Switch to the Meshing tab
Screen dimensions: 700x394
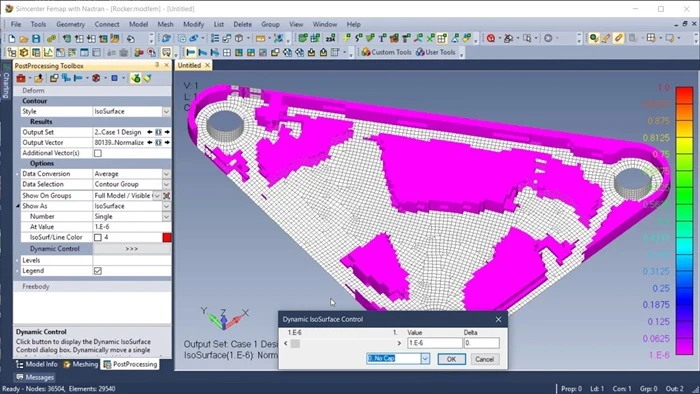pyautogui.click(x=81, y=364)
